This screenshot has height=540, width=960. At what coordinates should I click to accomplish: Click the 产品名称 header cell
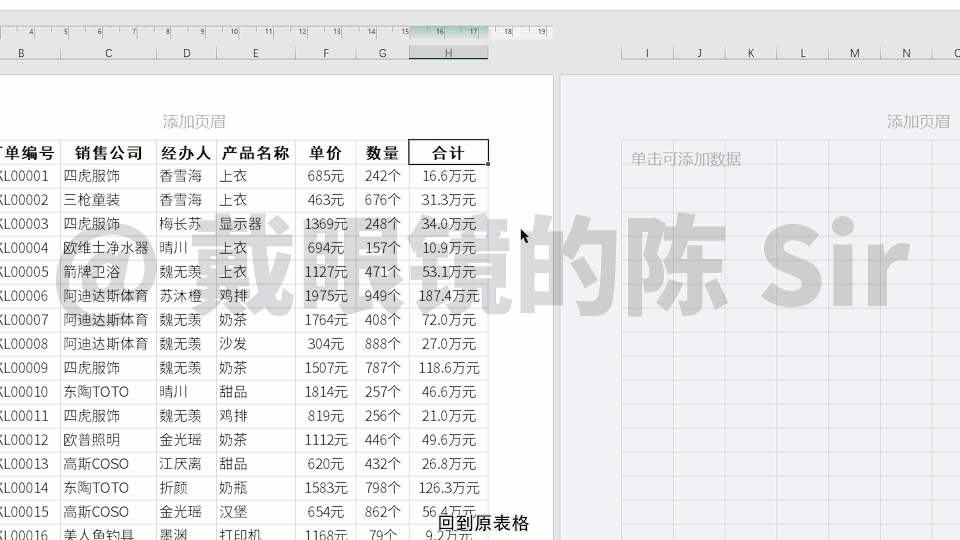[x=256, y=152]
